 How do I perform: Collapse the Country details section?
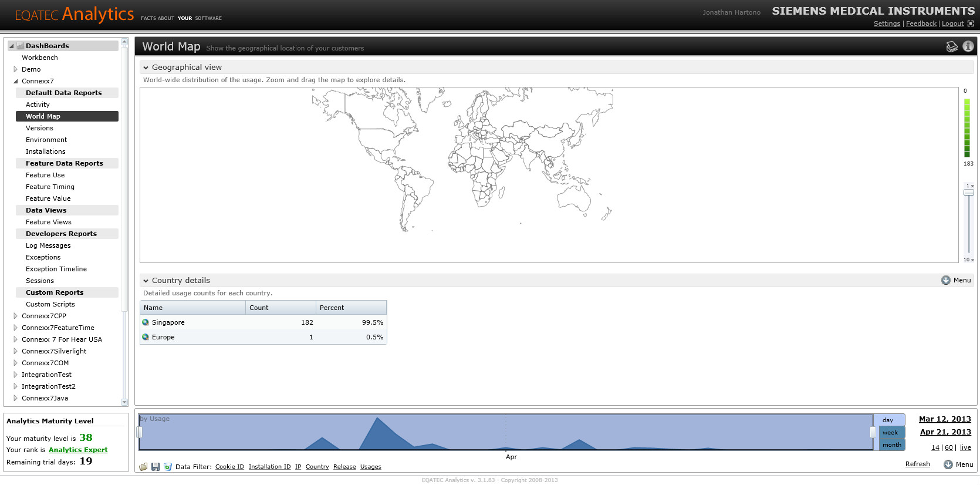pos(146,281)
